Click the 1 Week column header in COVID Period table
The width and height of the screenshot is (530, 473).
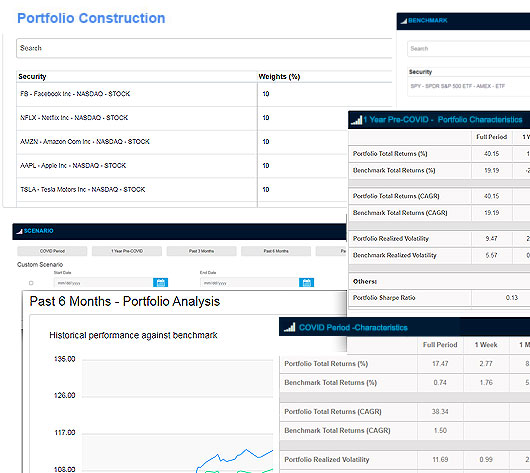tap(486, 345)
